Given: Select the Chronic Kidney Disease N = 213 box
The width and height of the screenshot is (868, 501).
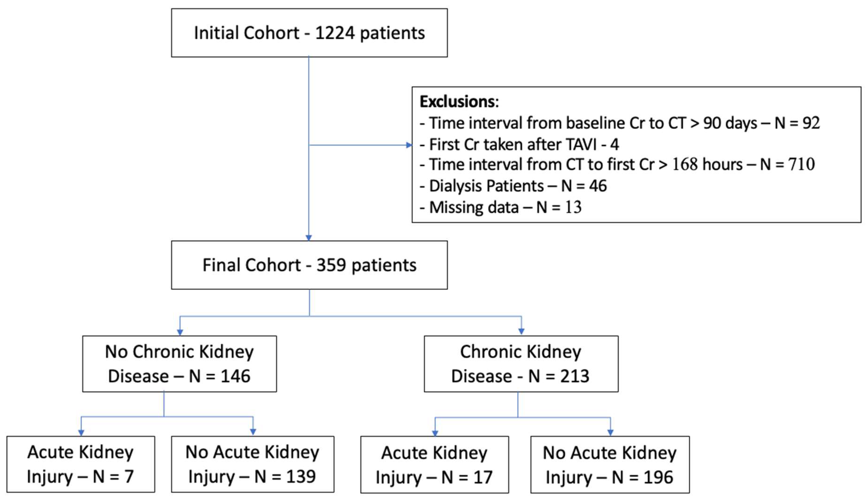Looking at the screenshot, I should [521, 364].
